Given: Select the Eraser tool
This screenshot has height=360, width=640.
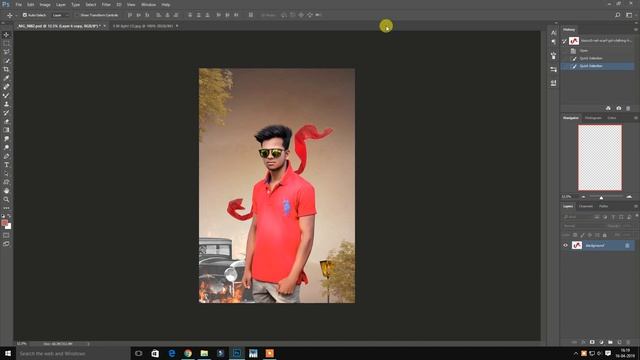Looking at the screenshot, I should pos(6,121).
